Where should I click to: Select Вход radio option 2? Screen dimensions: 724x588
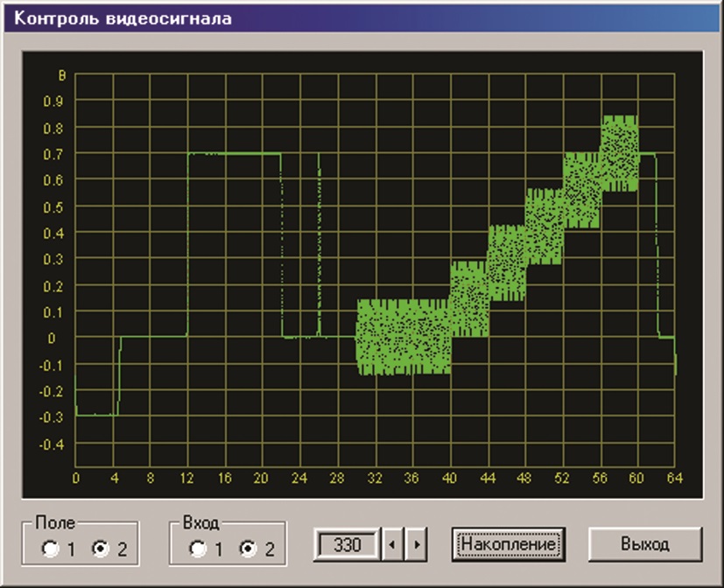pyautogui.click(x=249, y=549)
